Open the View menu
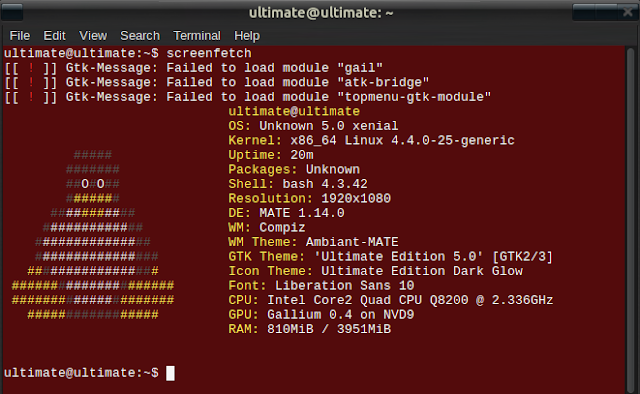Image resolution: width=640 pixels, height=394 pixels. pyautogui.click(x=93, y=36)
